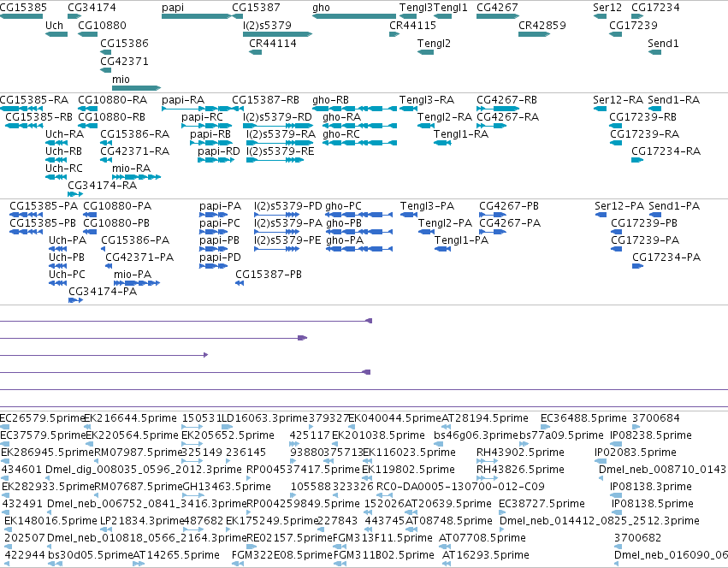
Task: Click the papi-PA protein label
Action: [221, 206]
